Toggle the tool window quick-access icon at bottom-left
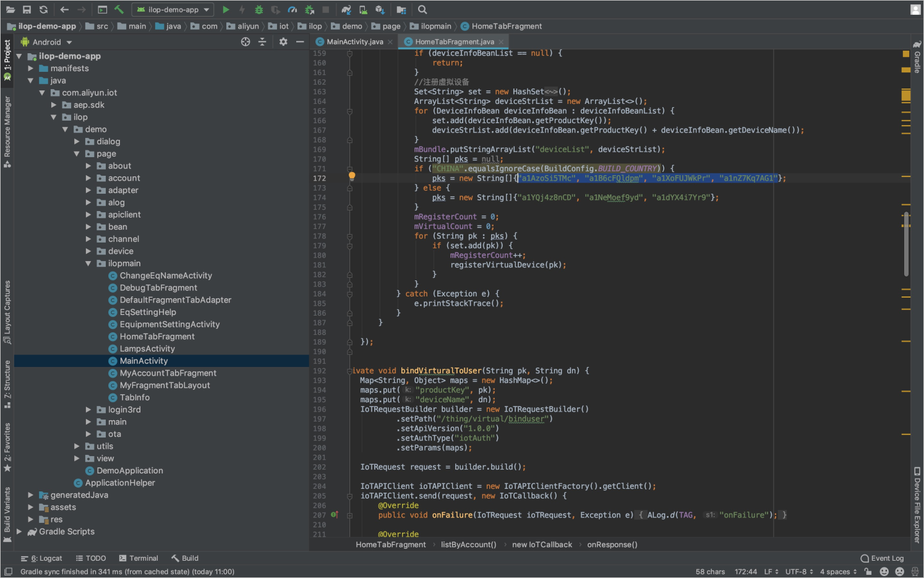Screen dimensions: 924x578 (7, 572)
